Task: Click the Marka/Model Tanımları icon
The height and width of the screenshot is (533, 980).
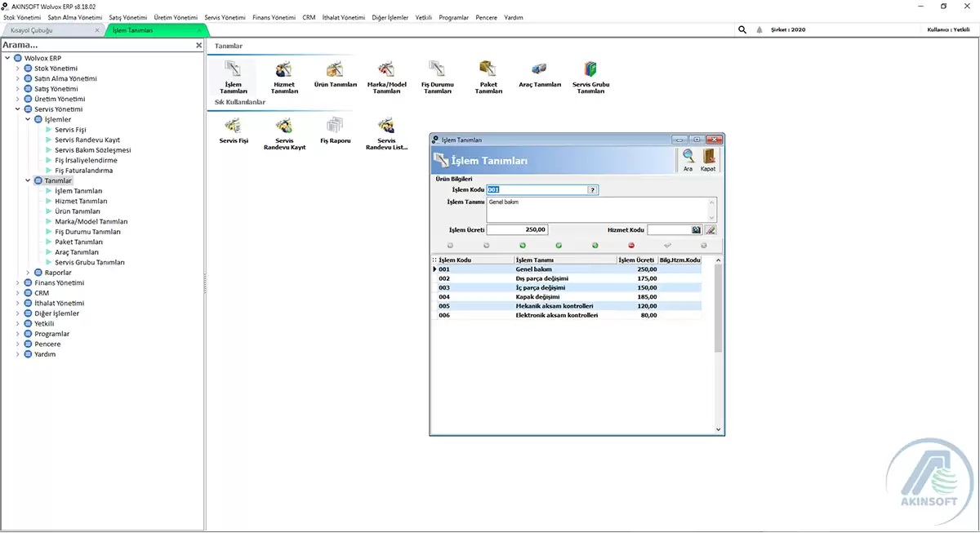Action: [386, 71]
